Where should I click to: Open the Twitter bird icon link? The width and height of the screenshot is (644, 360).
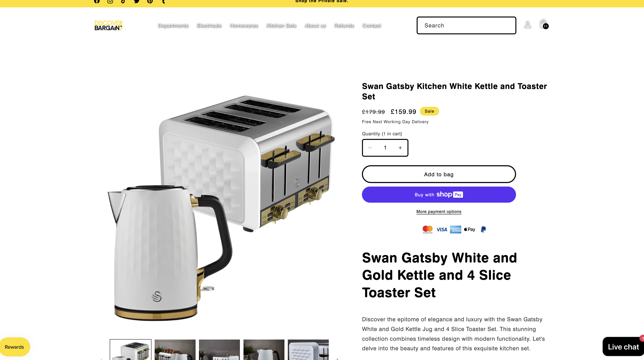(x=137, y=2)
